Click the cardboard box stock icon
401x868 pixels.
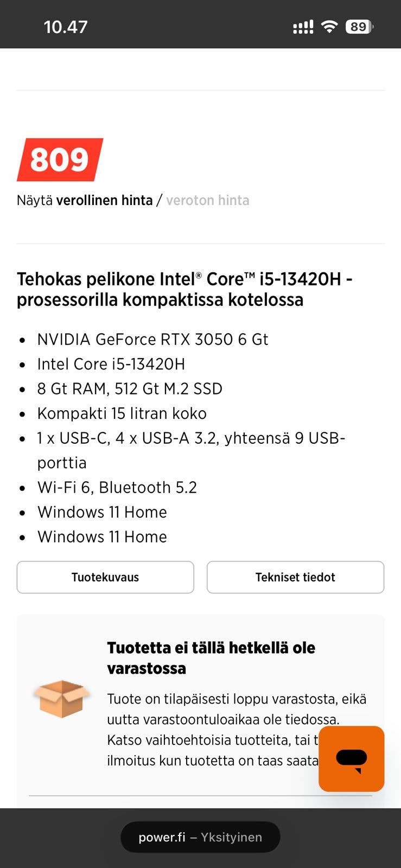point(61,698)
